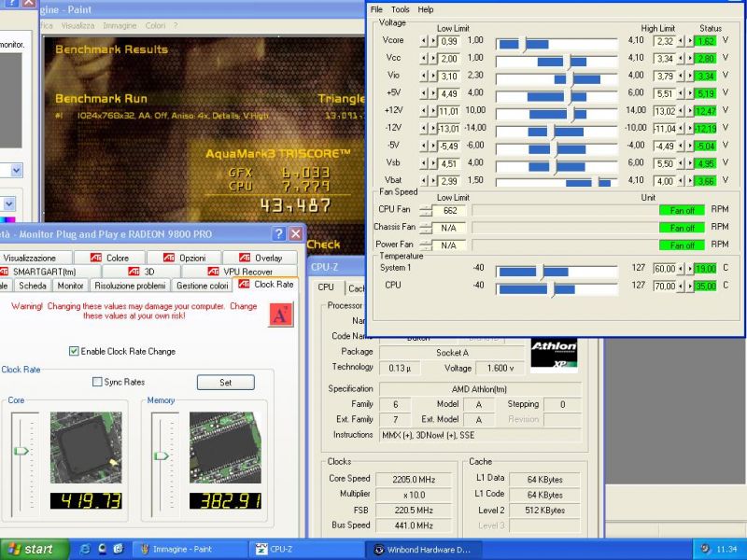Increase the Vio low limit
This screenshot has width=747, height=560.
[x=433, y=77]
